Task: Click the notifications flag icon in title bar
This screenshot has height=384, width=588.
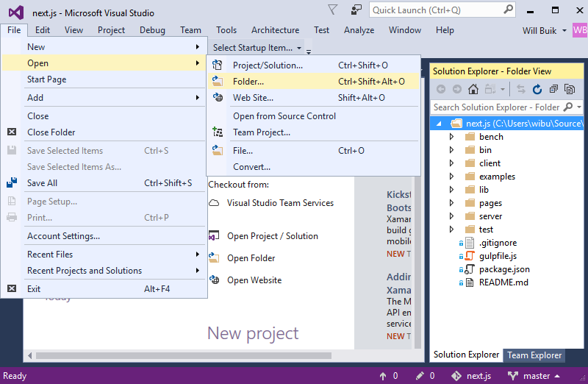Action: pyautogui.click(x=332, y=10)
